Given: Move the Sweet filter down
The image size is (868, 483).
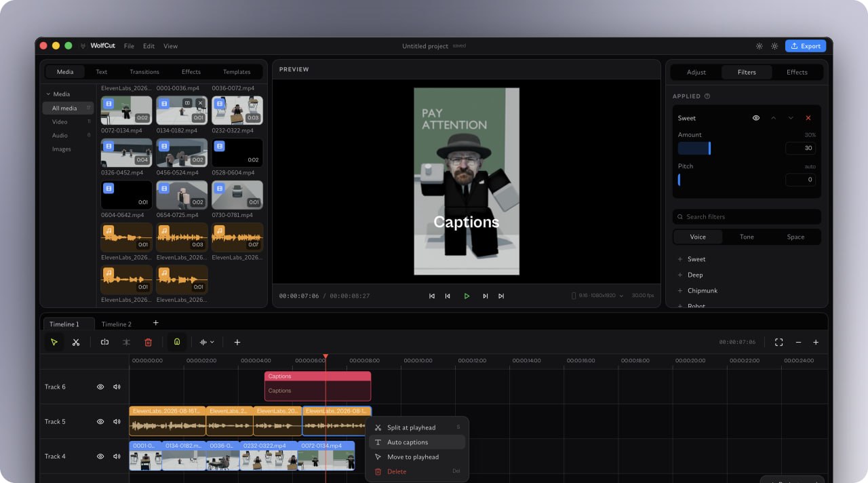Looking at the screenshot, I should click(x=791, y=118).
